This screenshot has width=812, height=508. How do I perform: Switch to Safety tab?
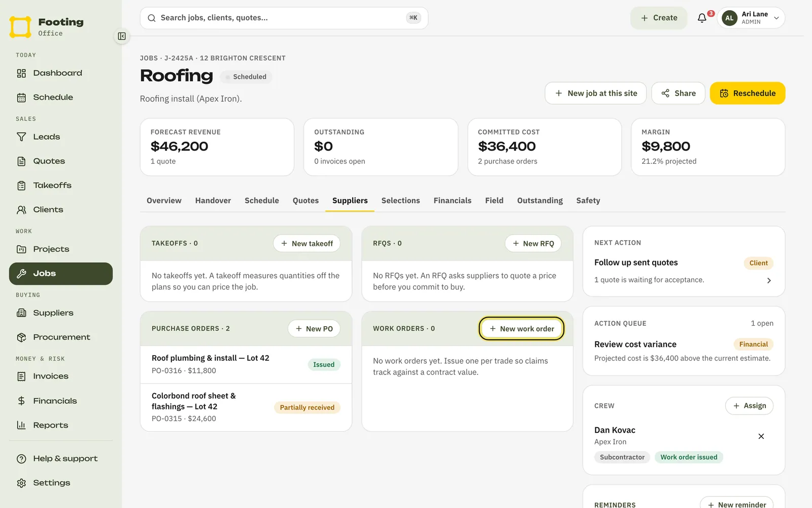(x=588, y=201)
